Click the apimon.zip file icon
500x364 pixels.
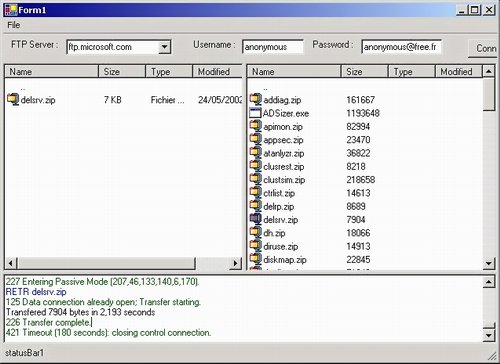tap(256, 126)
